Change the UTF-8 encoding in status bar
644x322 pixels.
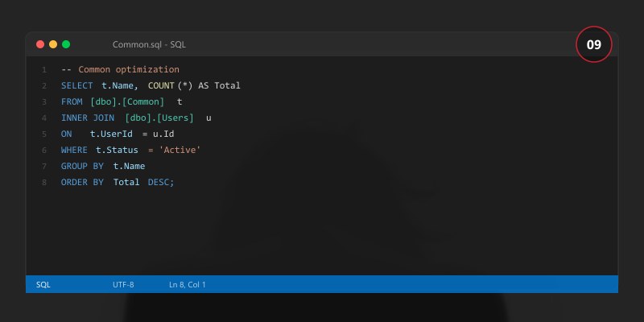[123, 284]
